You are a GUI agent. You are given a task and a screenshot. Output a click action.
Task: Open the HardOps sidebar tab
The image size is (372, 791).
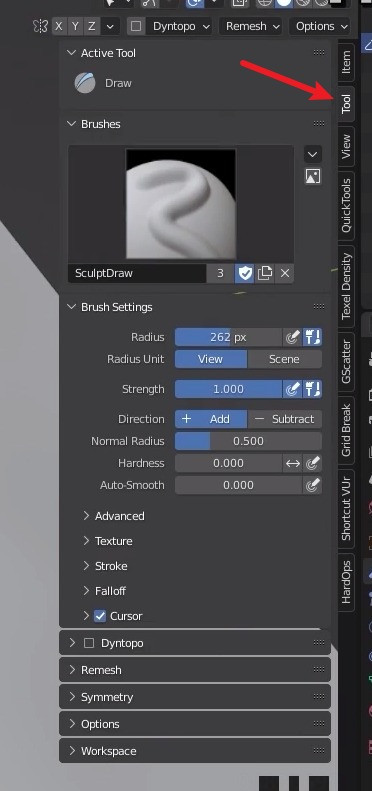[346, 583]
